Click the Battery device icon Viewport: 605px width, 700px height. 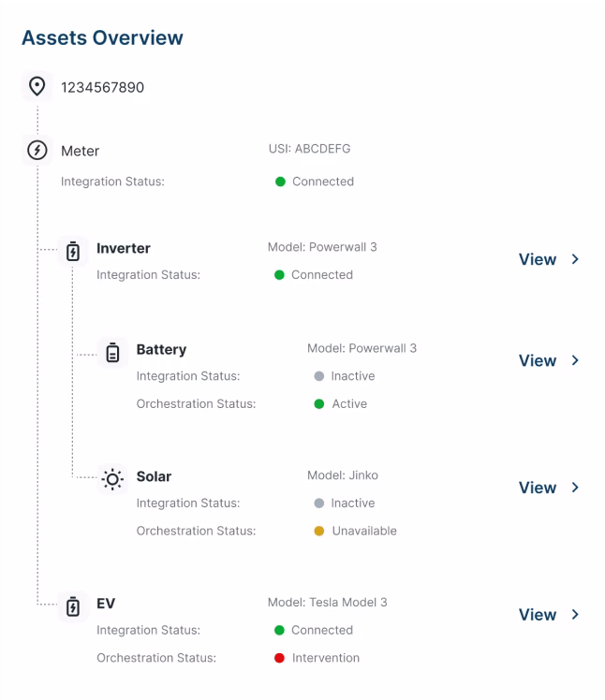(x=112, y=352)
